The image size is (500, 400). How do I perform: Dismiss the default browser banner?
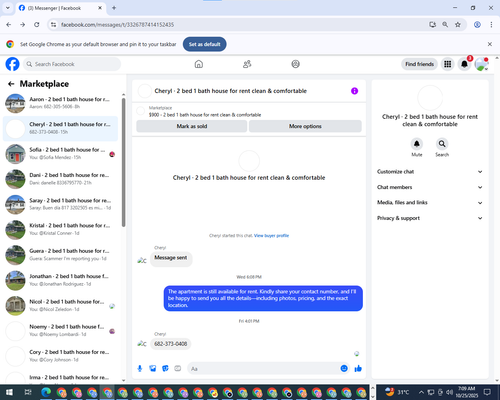click(490, 44)
